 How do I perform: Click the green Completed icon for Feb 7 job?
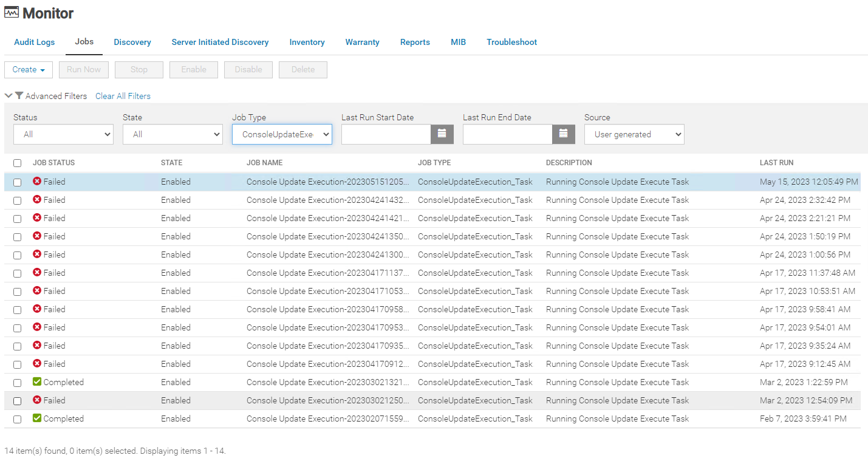tap(37, 419)
